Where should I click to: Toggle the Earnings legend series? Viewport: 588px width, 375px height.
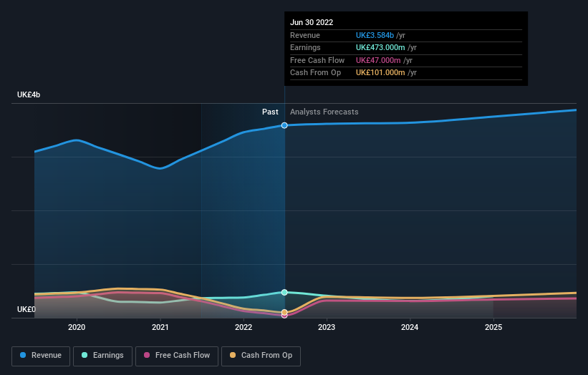coord(102,356)
